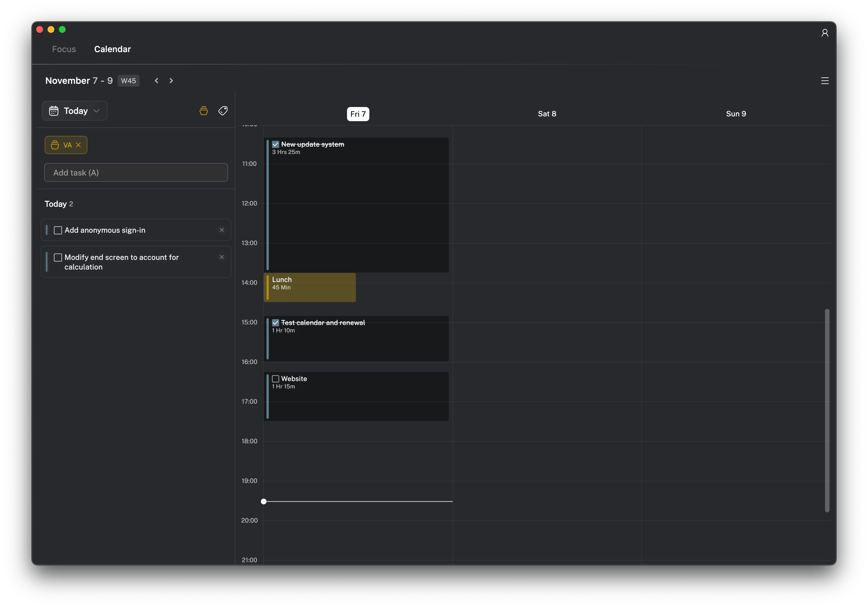Image resolution: width=868 pixels, height=607 pixels.
Task: Expand the Today dropdown chevron
Action: (96, 111)
